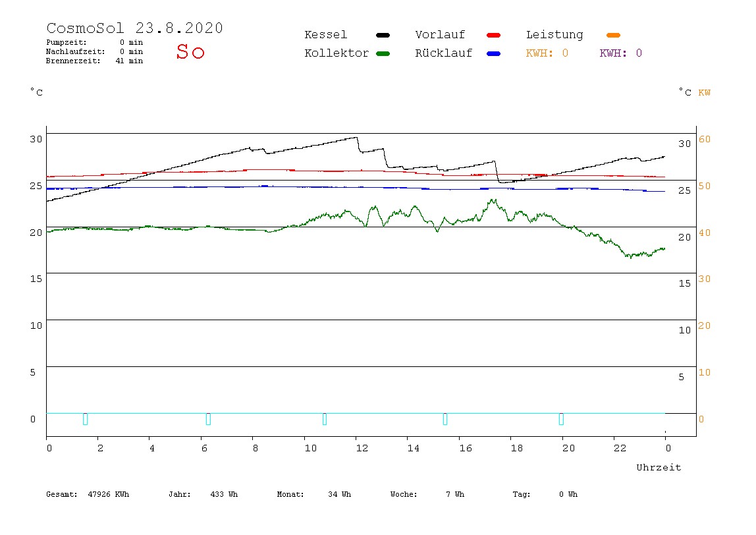Click the "Monat:" label
This screenshot has height=535, width=756.
click(290, 494)
